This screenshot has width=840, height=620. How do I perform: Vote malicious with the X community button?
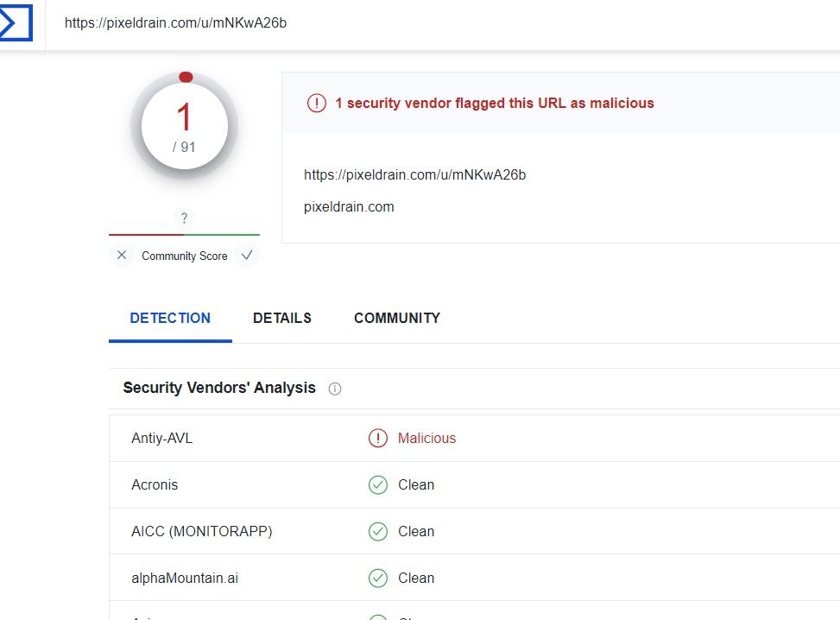tap(122, 255)
